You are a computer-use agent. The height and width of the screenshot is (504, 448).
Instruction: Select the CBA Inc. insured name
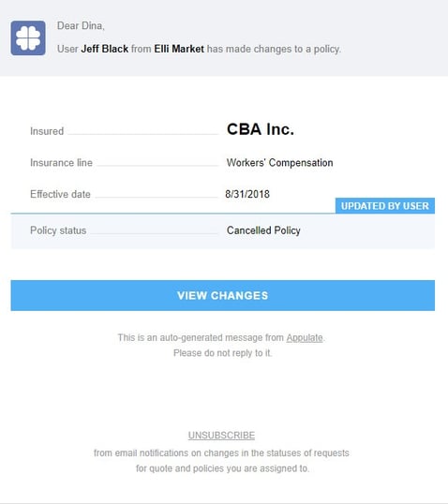(x=261, y=129)
